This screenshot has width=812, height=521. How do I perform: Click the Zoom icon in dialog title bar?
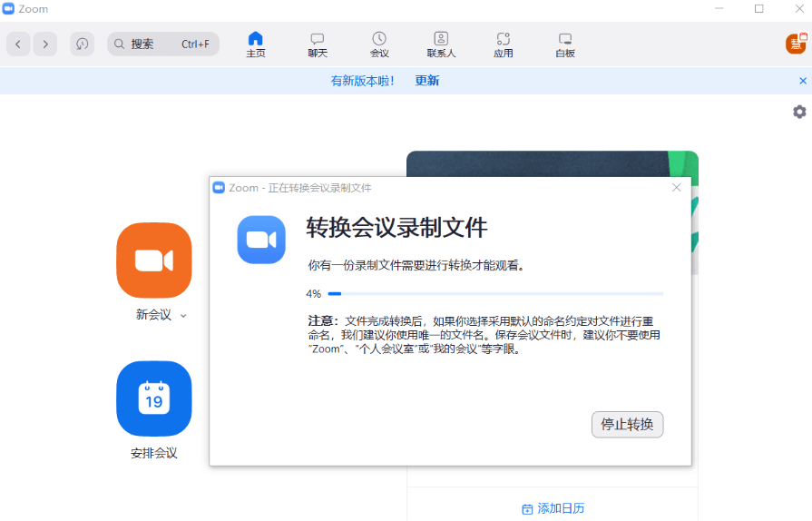pyautogui.click(x=219, y=188)
